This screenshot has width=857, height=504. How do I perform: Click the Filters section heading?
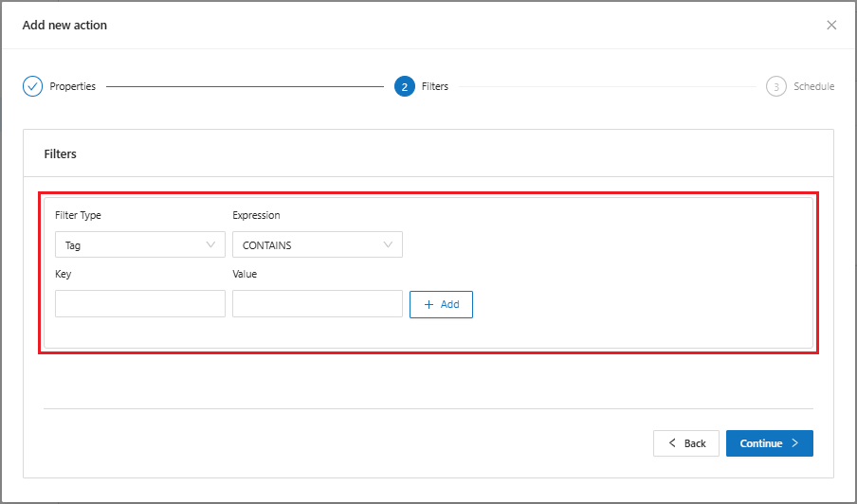click(x=61, y=153)
